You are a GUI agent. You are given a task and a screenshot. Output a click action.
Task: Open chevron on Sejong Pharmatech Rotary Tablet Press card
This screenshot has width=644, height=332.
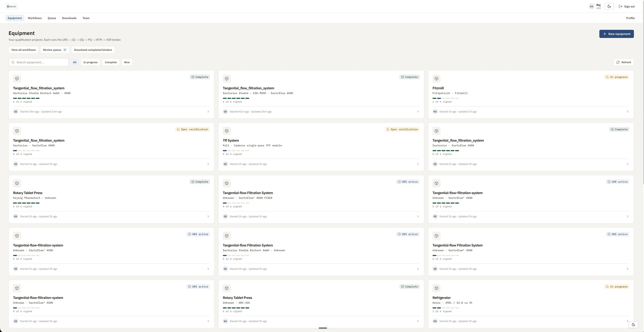[x=208, y=216]
